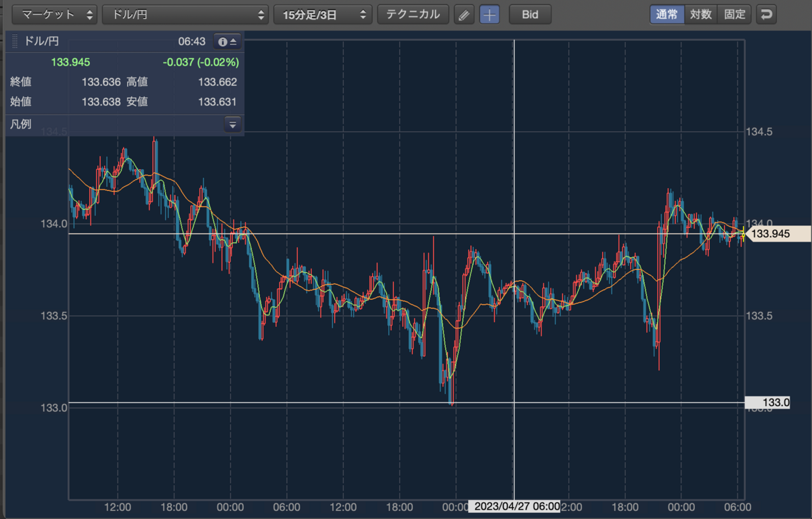This screenshot has height=519, width=812.
Task: Click the green 133.945 price in panel
Action: (x=70, y=62)
